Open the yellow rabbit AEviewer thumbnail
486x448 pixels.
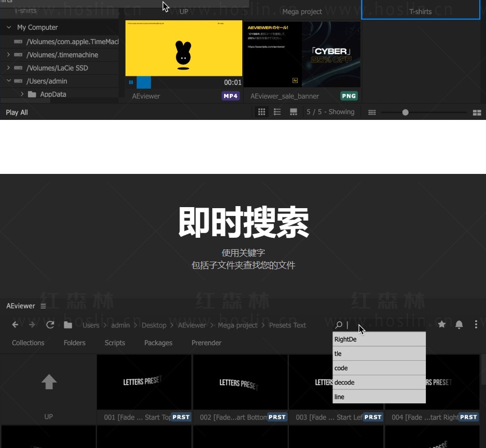click(x=184, y=48)
